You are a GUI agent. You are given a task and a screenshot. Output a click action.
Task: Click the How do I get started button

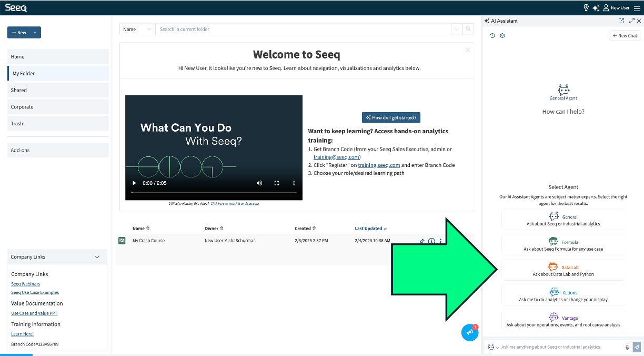391,117
